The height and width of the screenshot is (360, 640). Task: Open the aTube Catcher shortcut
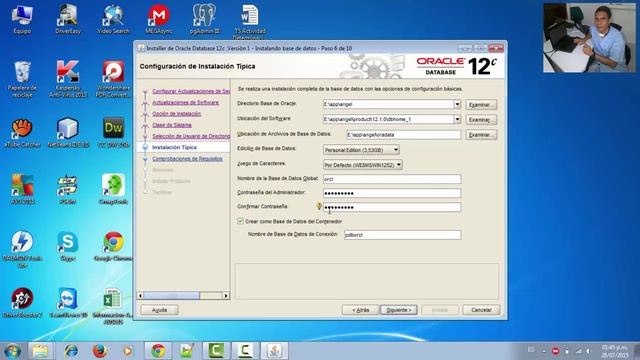(x=22, y=133)
